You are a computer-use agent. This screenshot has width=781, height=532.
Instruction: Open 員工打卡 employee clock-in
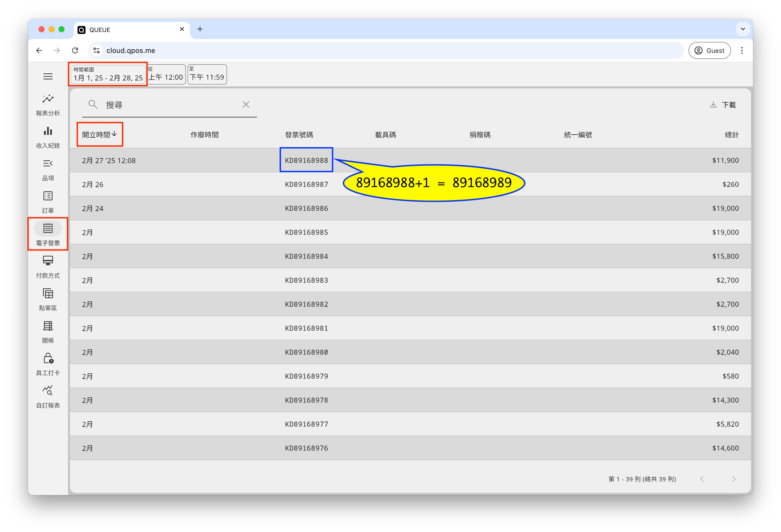click(48, 365)
